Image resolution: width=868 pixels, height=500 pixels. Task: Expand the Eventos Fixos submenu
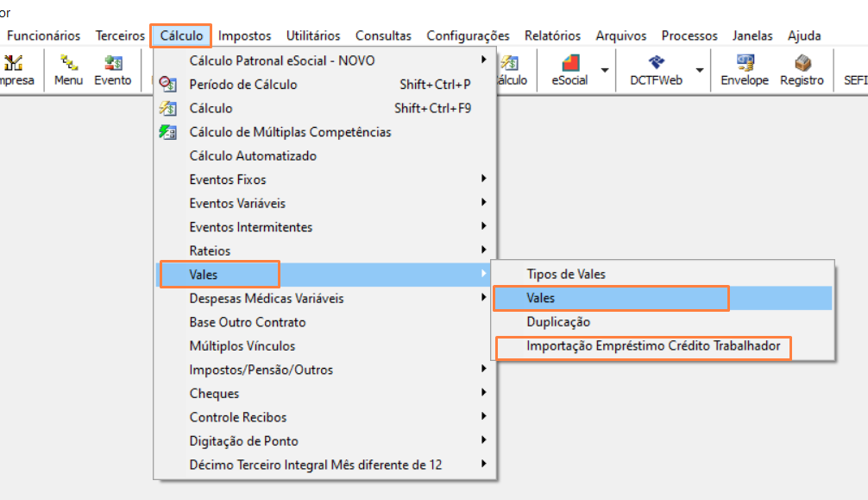click(x=326, y=179)
